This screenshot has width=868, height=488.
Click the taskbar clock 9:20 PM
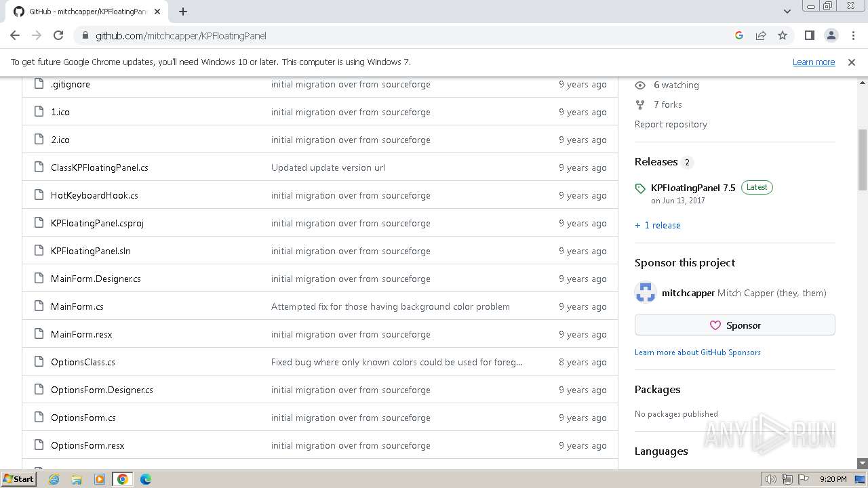(833, 479)
